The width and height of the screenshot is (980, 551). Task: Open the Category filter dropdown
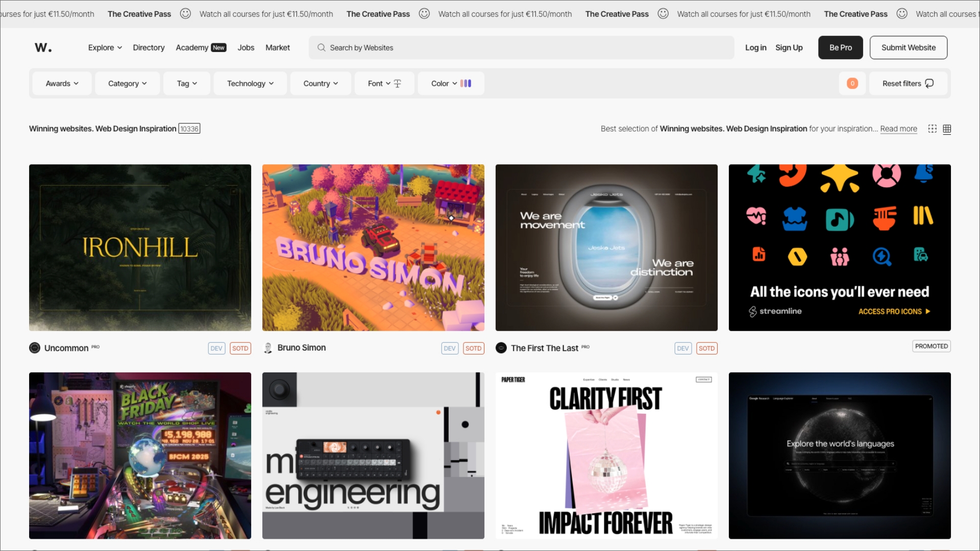tap(127, 83)
